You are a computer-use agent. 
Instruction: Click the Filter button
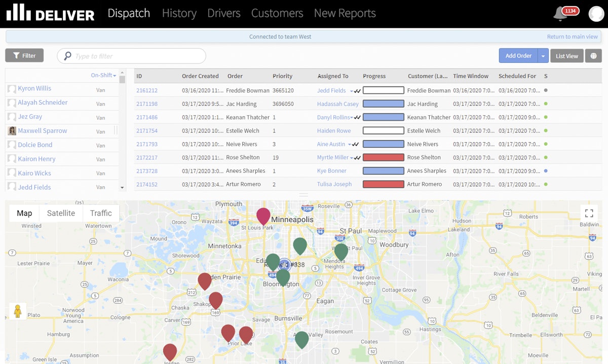click(x=24, y=56)
